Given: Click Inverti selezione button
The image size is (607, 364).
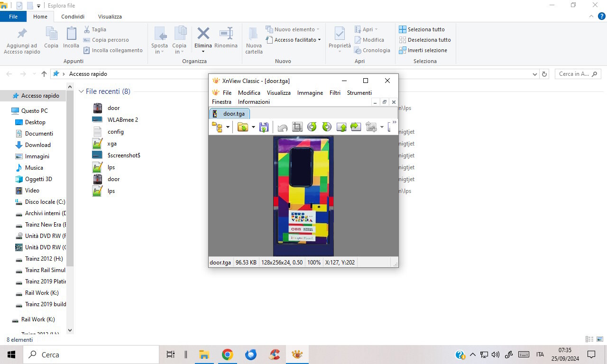Looking at the screenshot, I should click(423, 50).
